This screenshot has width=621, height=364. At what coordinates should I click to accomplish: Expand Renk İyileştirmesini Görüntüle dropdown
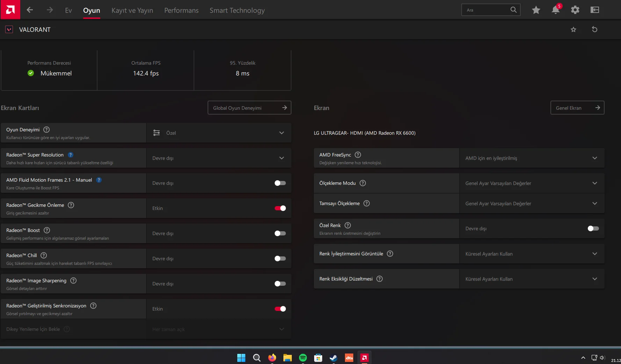tap(532, 254)
